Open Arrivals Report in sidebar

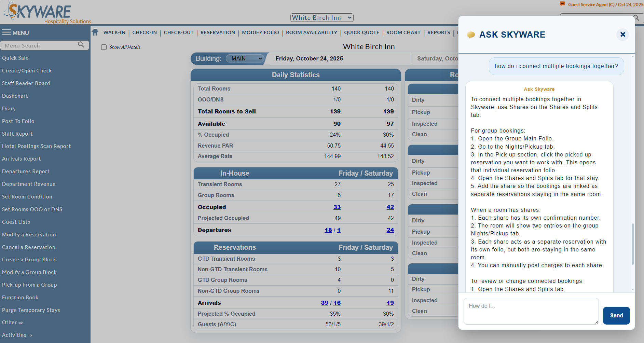pos(22,159)
